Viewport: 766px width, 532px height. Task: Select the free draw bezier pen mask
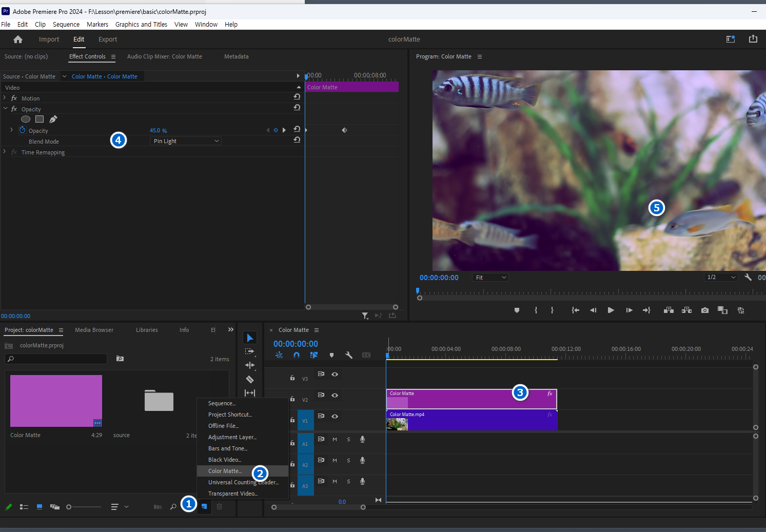point(53,119)
